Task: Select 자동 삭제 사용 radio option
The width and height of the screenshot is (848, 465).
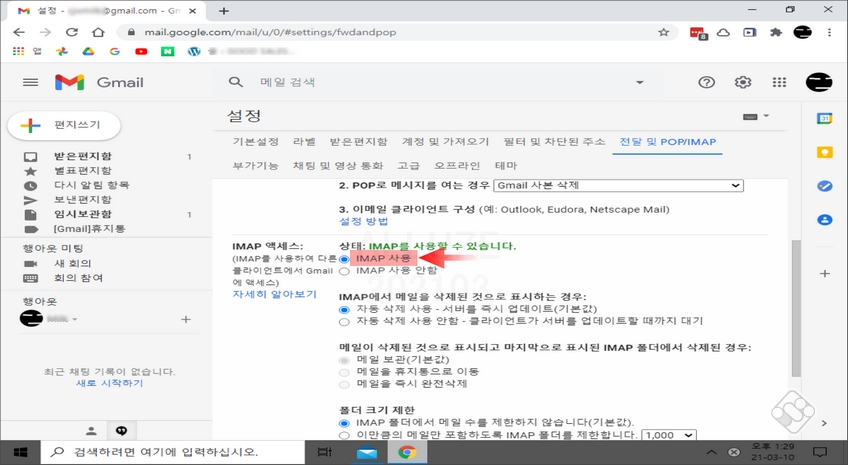Action: point(344,310)
